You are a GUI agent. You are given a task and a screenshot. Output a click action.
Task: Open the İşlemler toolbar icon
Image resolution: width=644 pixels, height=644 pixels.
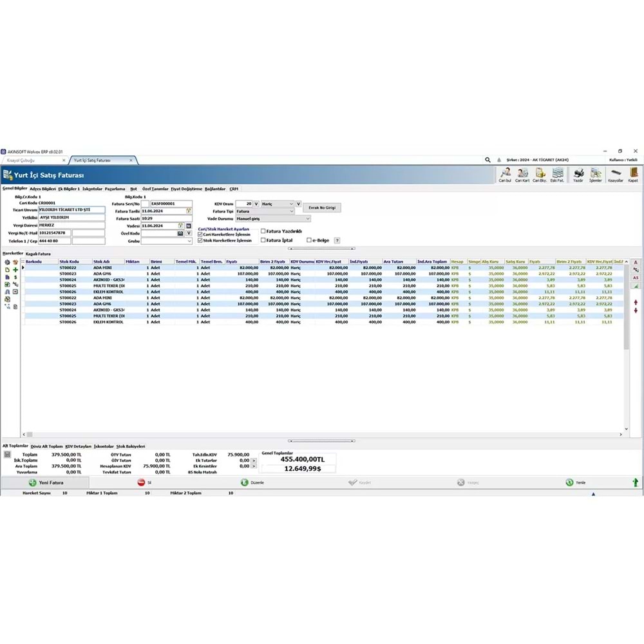pos(594,174)
